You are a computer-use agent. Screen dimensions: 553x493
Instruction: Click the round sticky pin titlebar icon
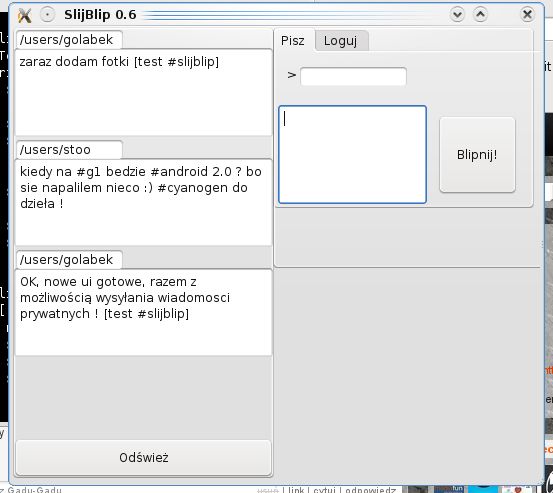click(x=47, y=15)
